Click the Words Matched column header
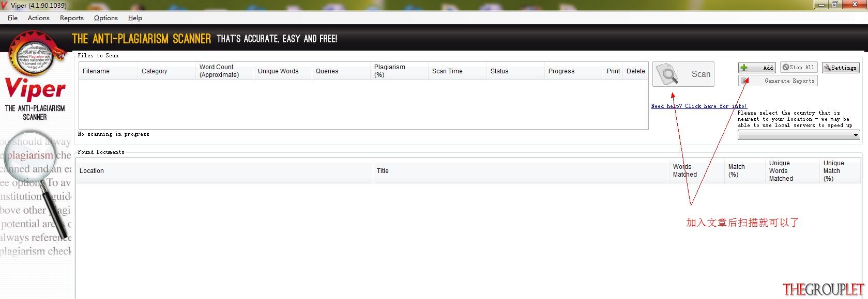Viewport: 868px width, 299px height. coord(697,171)
